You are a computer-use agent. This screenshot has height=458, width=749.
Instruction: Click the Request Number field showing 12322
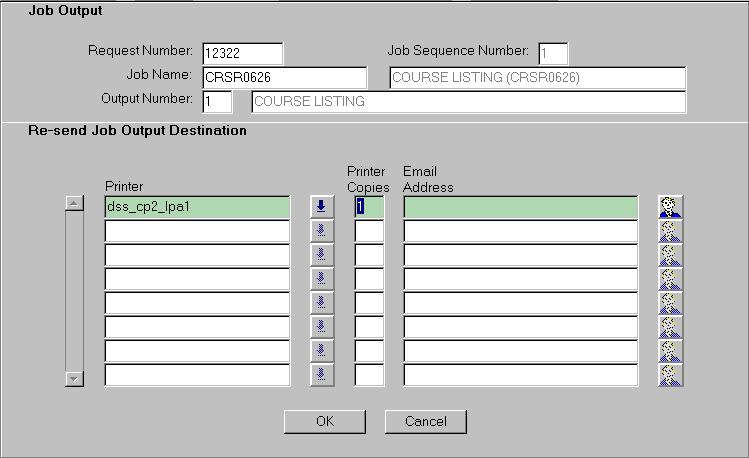[242, 53]
